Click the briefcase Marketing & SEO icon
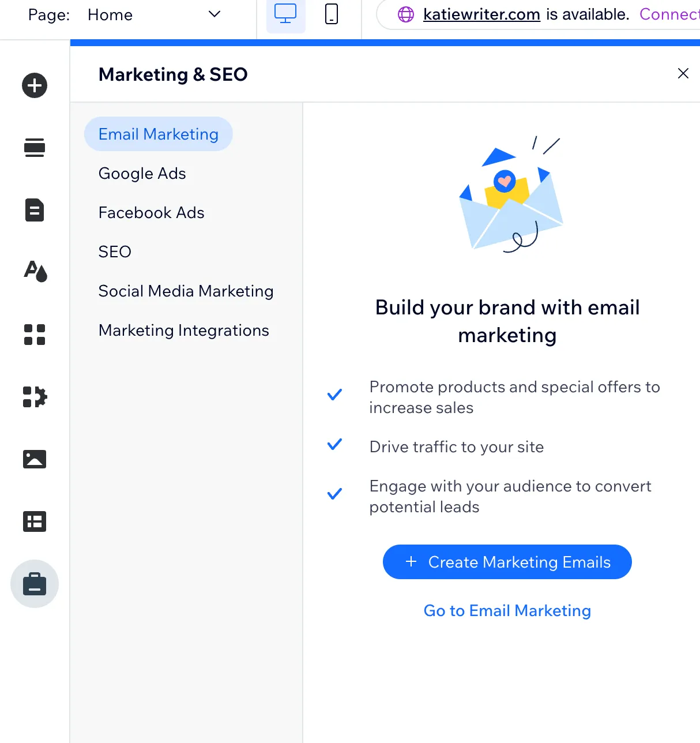The image size is (700, 743). (35, 584)
